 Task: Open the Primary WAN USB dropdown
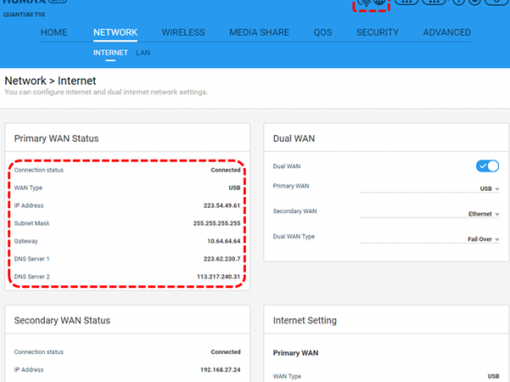pyautogui.click(x=429, y=188)
